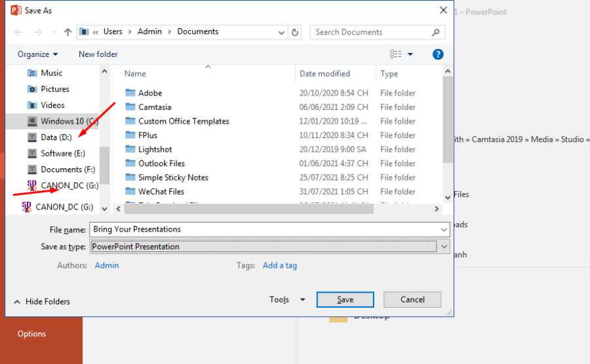
Task: Open the Organize dropdown menu
Action: [x=37, y=54]
